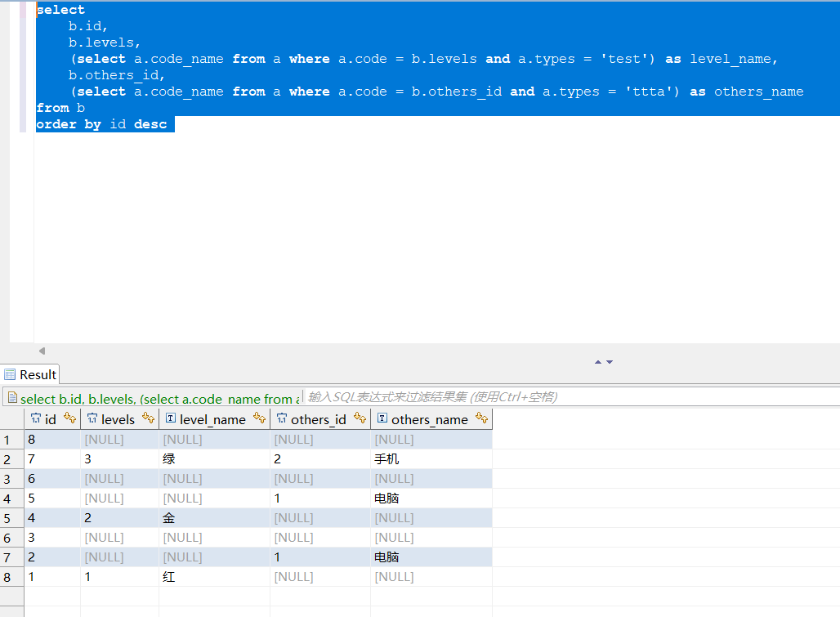Select row number 3 header
The width and height of the screenshot is (840, 617).
pos(11,479)
